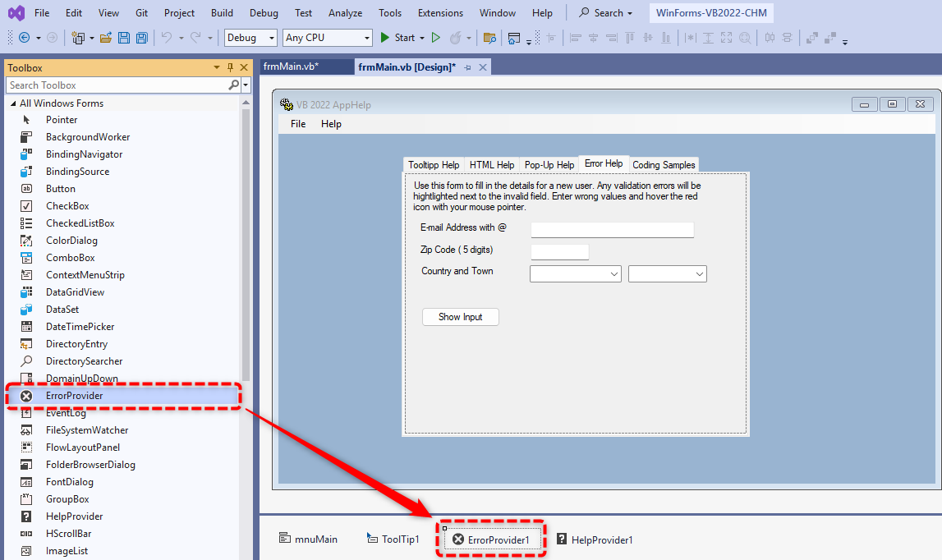Pick the CheckBox control in Toolbox
942x560 pixels.
(67, 206)
